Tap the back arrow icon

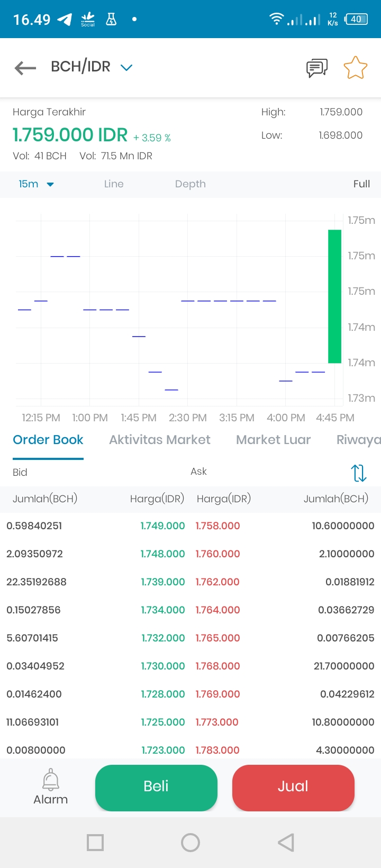click(x=25, y=68)
